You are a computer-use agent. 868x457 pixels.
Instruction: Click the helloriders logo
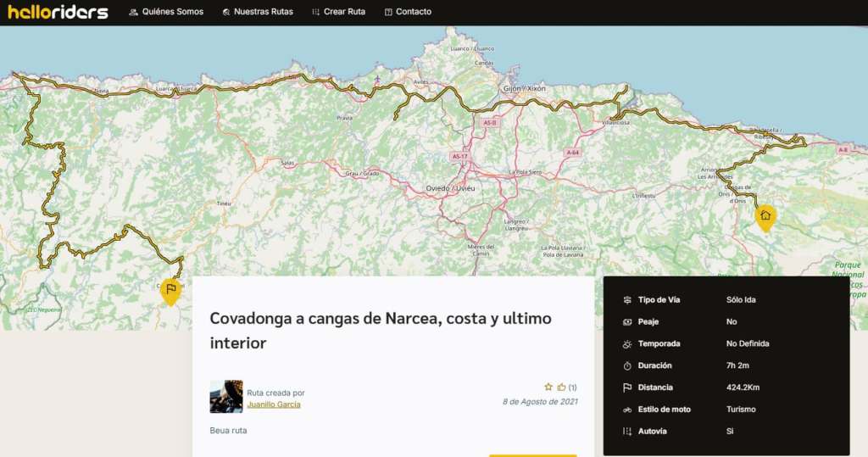58,12
